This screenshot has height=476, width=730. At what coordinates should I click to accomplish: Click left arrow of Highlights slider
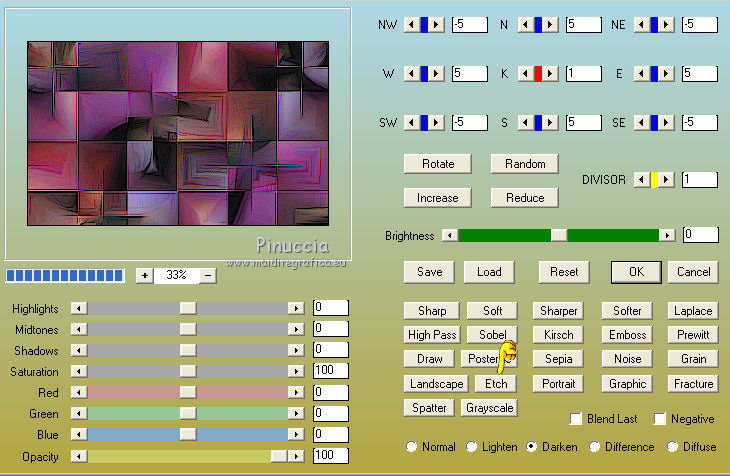pos(79,309)
